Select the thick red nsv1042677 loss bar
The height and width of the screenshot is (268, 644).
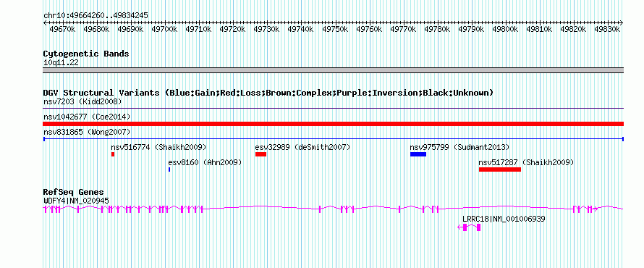333,124
